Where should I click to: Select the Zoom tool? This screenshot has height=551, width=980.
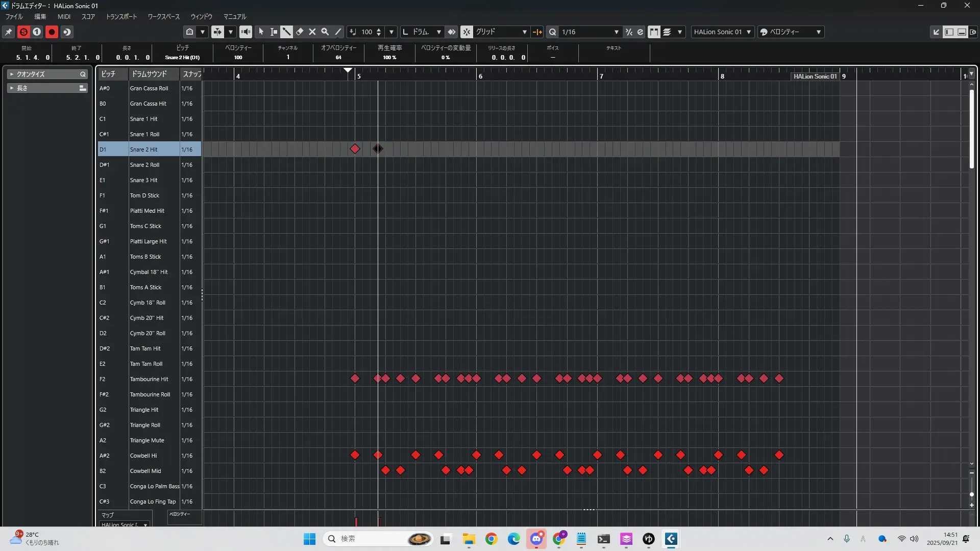tap(325, 32)
